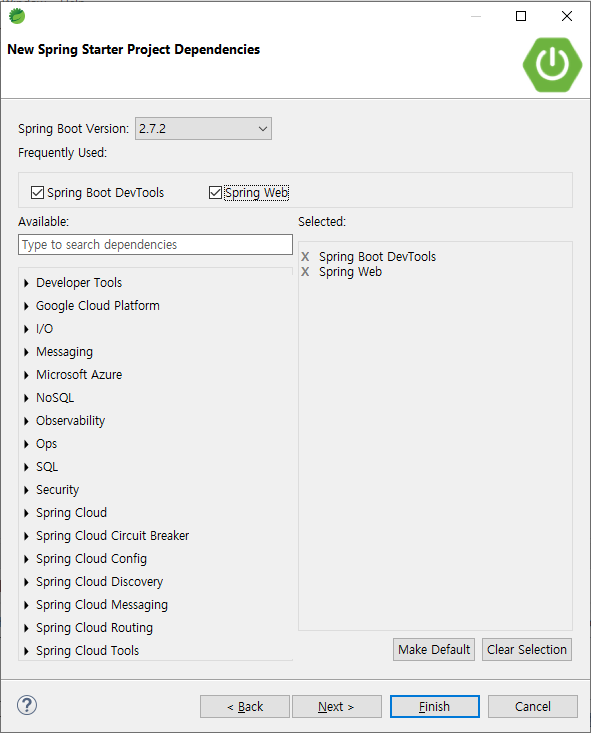Click the Observability tree label

[71, 421]
